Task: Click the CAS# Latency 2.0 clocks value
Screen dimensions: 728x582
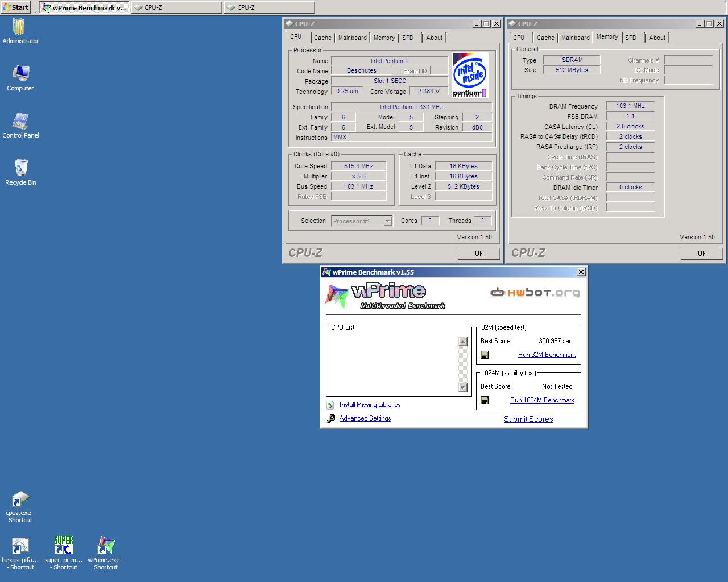Action: tap(630, 126)
